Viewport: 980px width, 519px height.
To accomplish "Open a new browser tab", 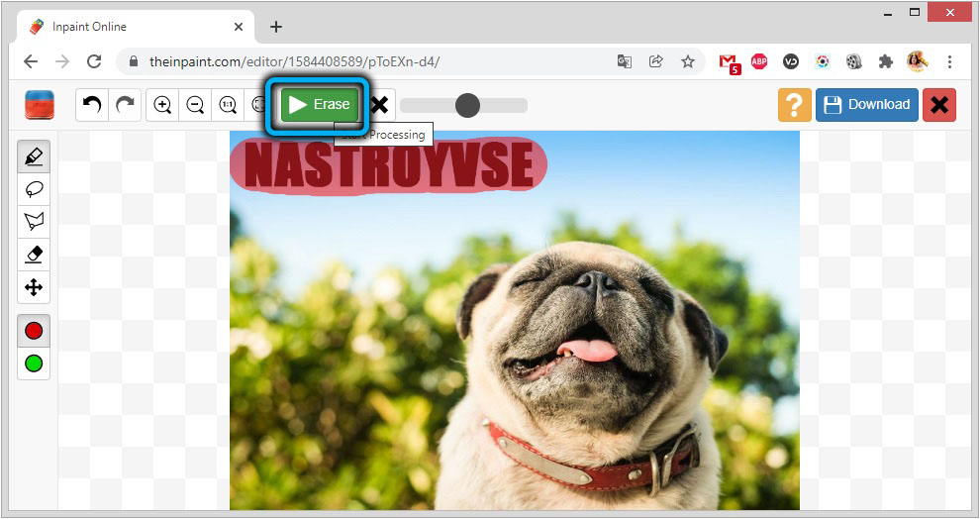I will (275, 27).
